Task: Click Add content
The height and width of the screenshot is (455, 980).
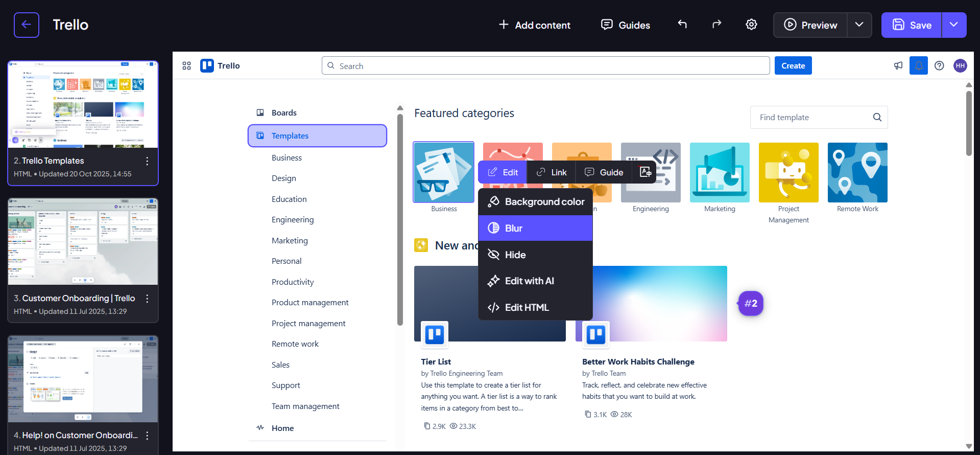Action: click(535, 25)
